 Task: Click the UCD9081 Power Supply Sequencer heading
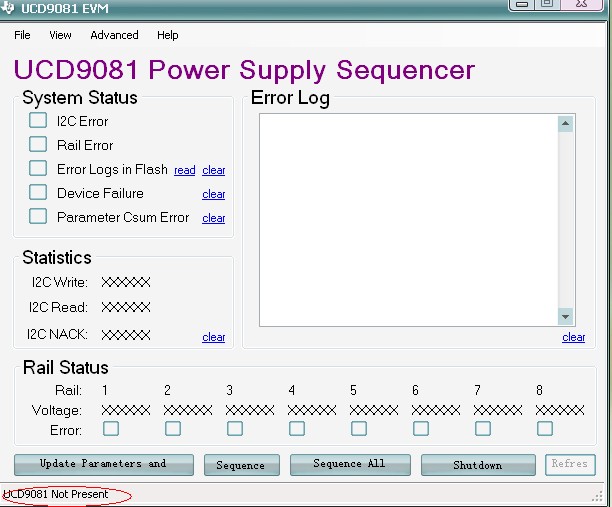(x=244, y=70)
